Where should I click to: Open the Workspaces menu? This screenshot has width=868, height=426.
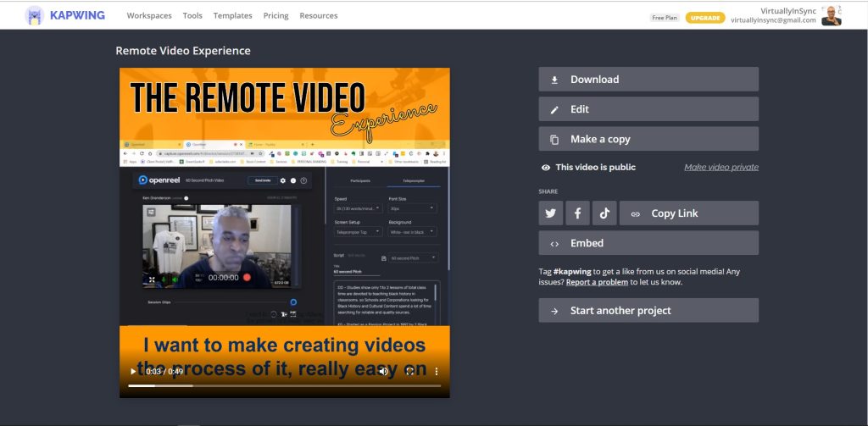[149, 15]
